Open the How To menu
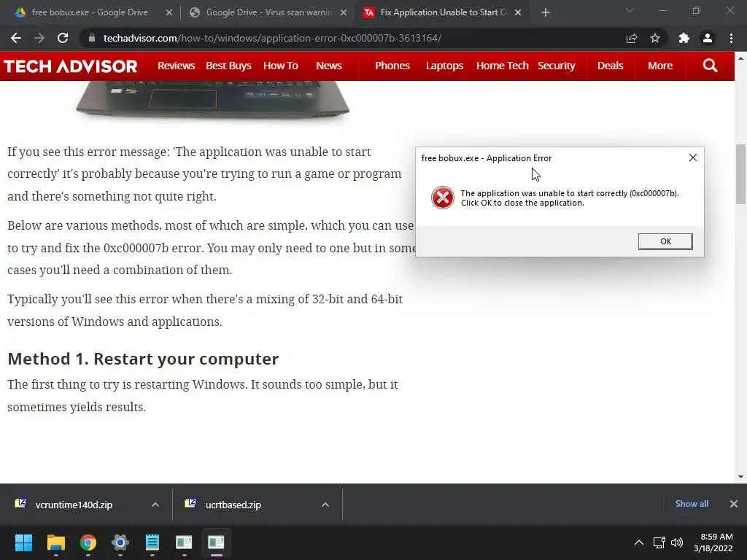 [281, 66]
